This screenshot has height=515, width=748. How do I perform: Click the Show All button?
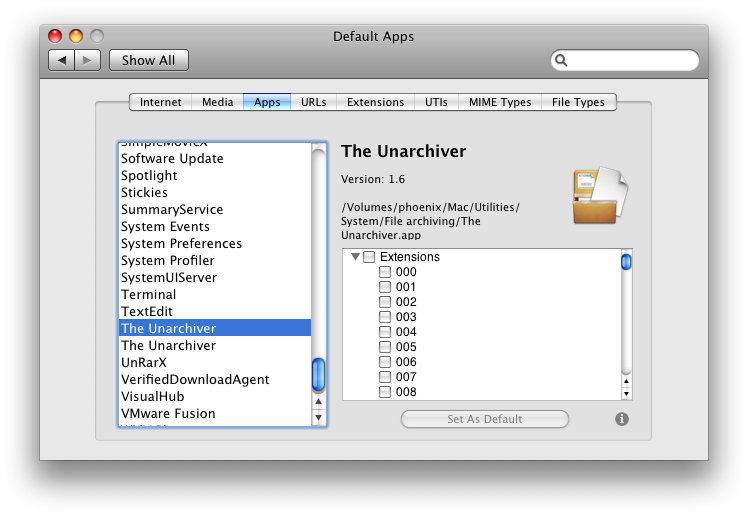pyautogui.click(x=149, y=60)
